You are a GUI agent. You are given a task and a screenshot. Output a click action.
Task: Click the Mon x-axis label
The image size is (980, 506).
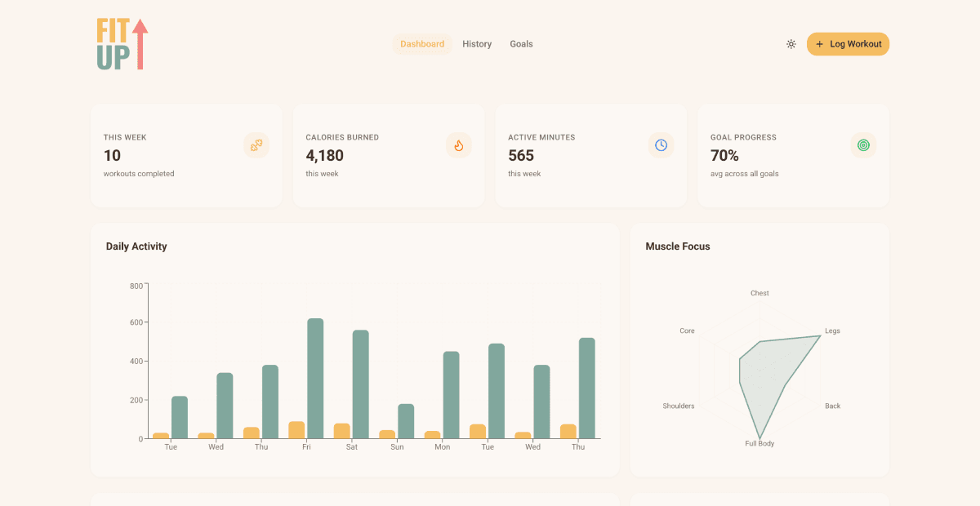click(x=442, y=447)
